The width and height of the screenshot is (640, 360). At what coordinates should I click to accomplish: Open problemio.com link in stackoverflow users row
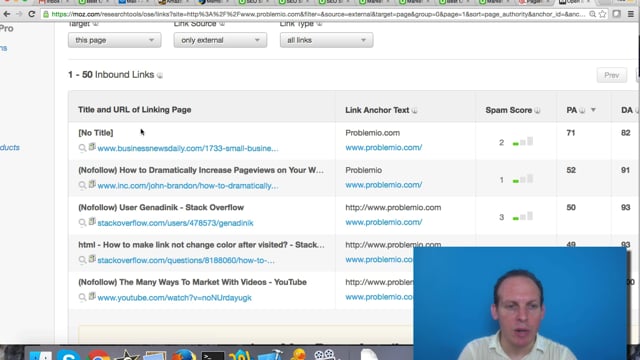tap(384, 222)
